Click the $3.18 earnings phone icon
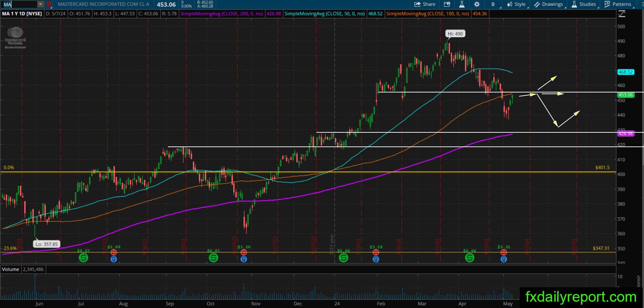644x308 pixels. click(376, 253)
